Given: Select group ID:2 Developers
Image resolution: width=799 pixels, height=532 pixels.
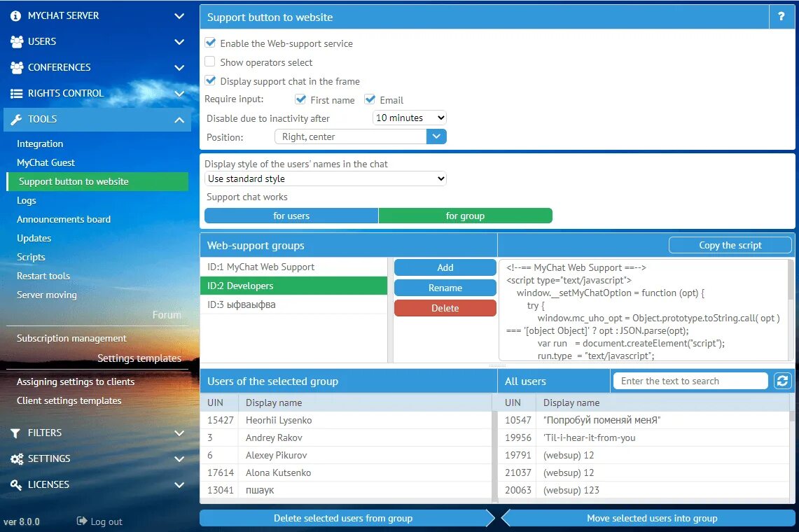Looking at the screenshot, I should click(x=294, y=286).
